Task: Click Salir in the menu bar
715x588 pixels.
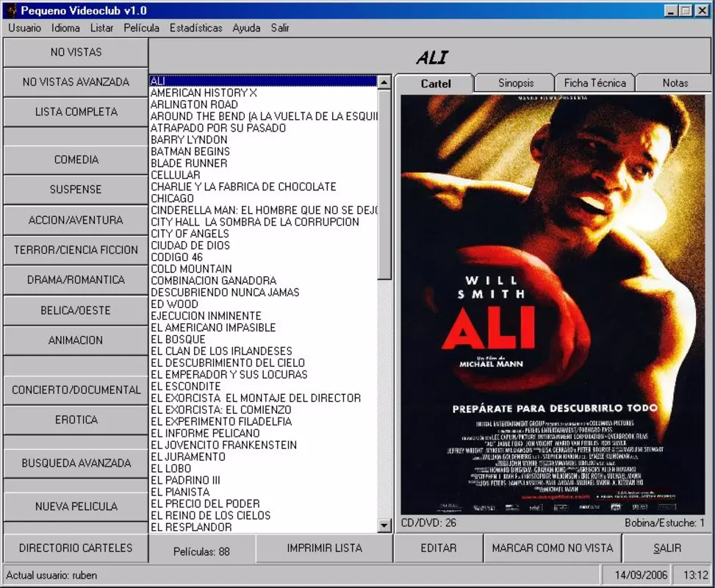Action: pyautogui.click(x=280, y=28)
